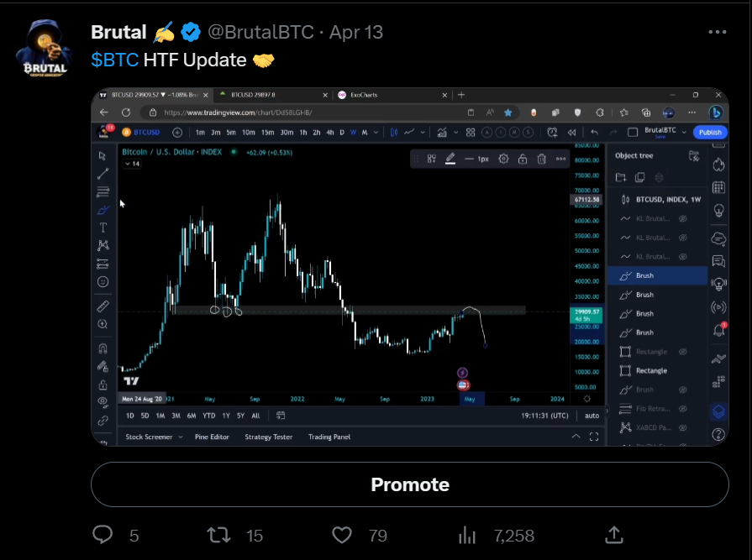Open the Hotlists flame icon
The image size is (752, 560).
tap(718, 165)
